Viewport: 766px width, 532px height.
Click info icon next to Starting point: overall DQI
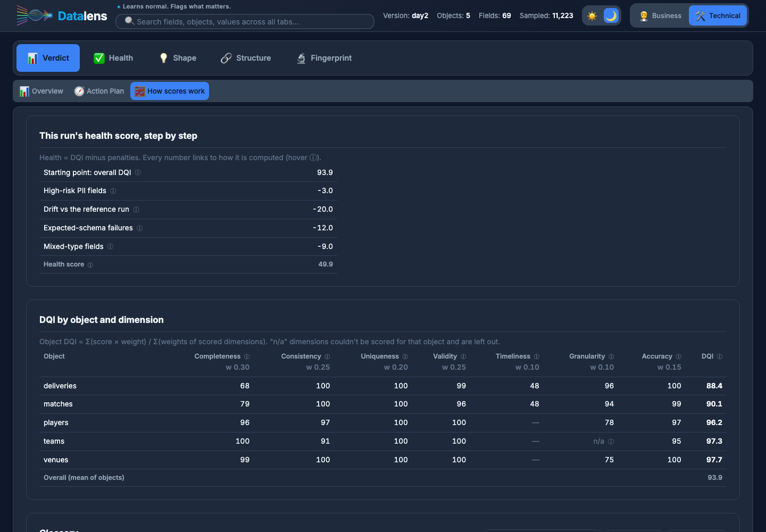(x=138, y=172)
